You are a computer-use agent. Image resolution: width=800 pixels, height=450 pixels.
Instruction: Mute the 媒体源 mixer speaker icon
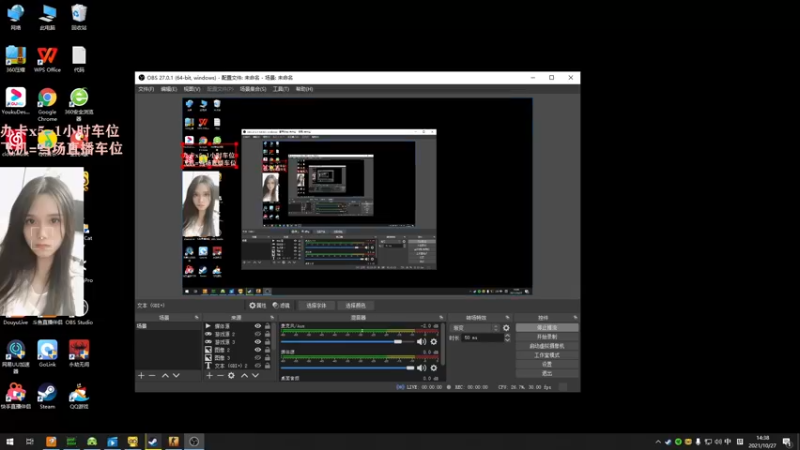coord(421,367)
